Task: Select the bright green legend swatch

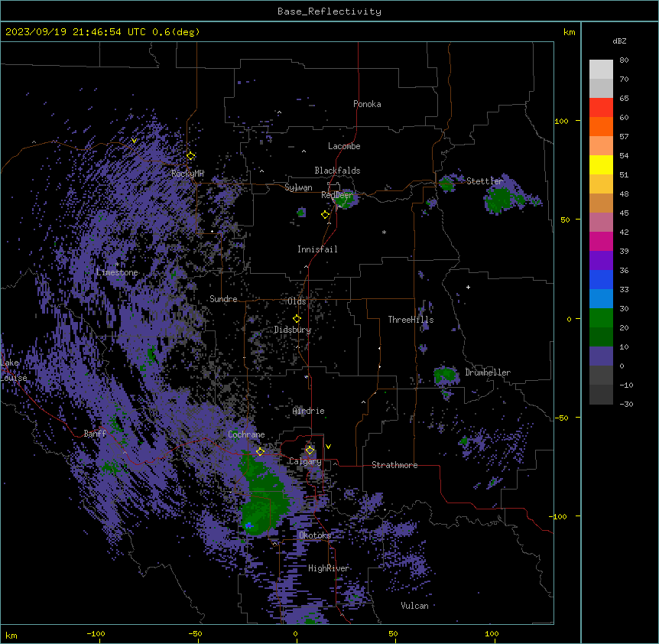Action: coord(601,318)
